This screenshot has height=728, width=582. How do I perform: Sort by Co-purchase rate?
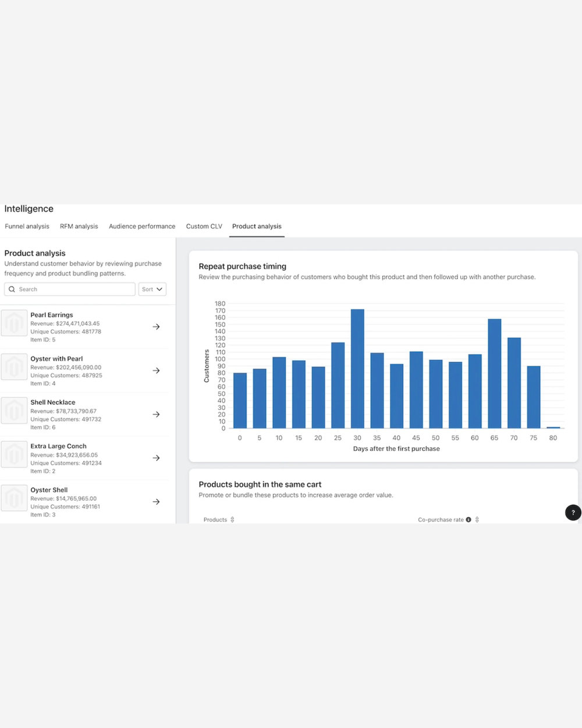477,520
